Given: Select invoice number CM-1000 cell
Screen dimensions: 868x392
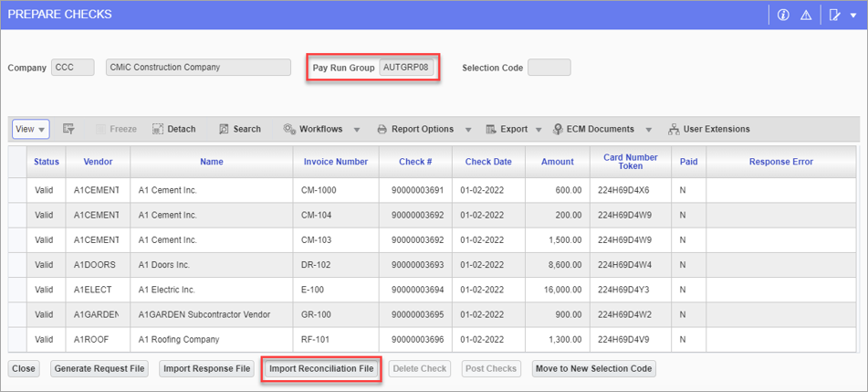Looking at the screenshot, I should (x=336, y=190).
